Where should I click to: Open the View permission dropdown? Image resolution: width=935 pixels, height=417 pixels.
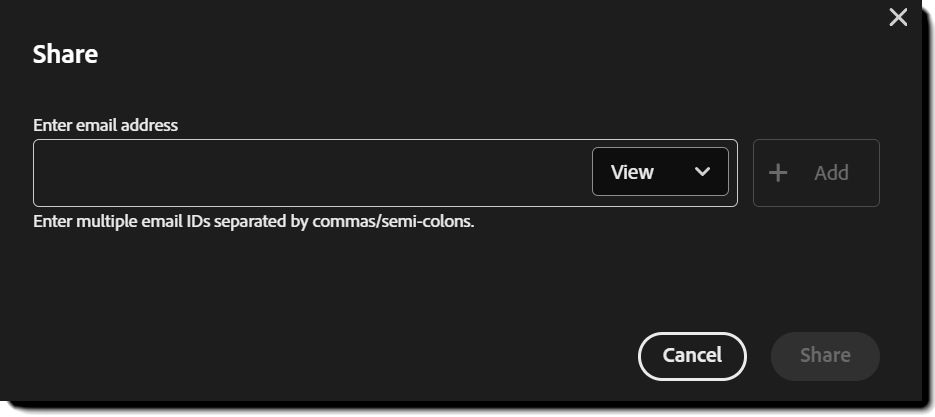[x=660, y=172]
